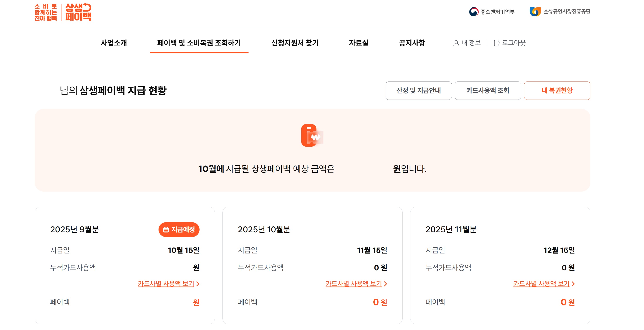
Task: Open 산정 및 지급안내
Action: tap(418, 91)
